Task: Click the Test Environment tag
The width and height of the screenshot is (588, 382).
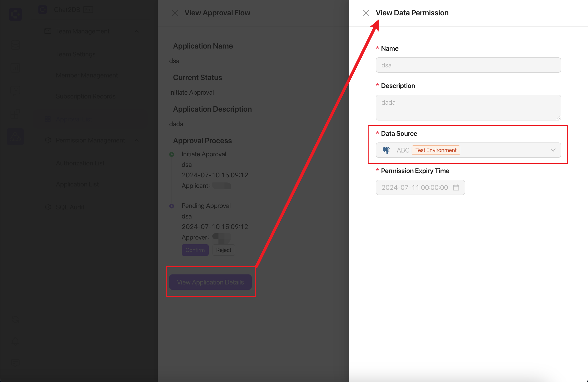Action: (436, 150)
